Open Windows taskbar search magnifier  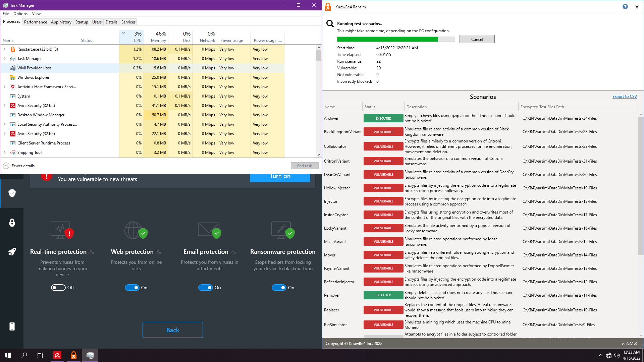[24, 355]
